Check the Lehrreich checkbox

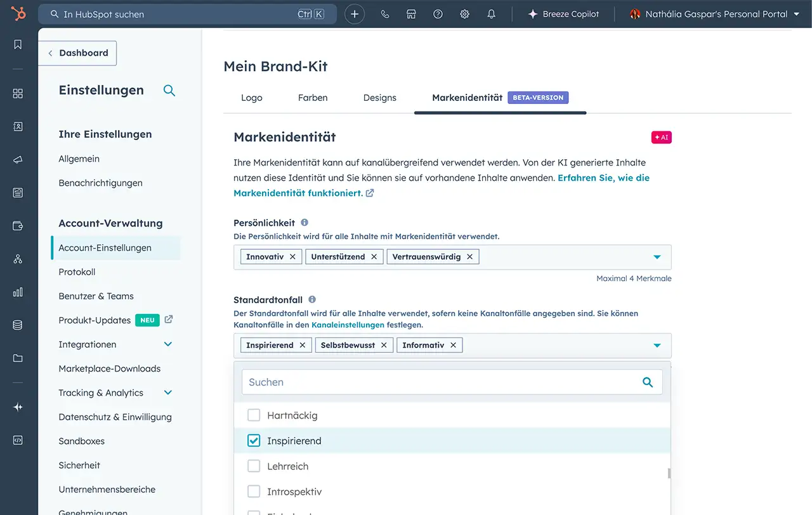(x=254, y=466)
